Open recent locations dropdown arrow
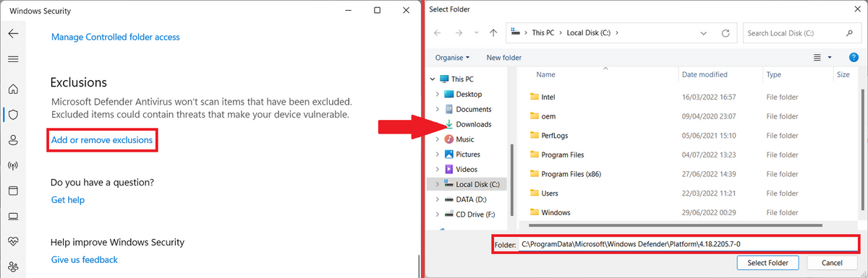This screenshot has width=868, height=278. (x=477, y=33)
